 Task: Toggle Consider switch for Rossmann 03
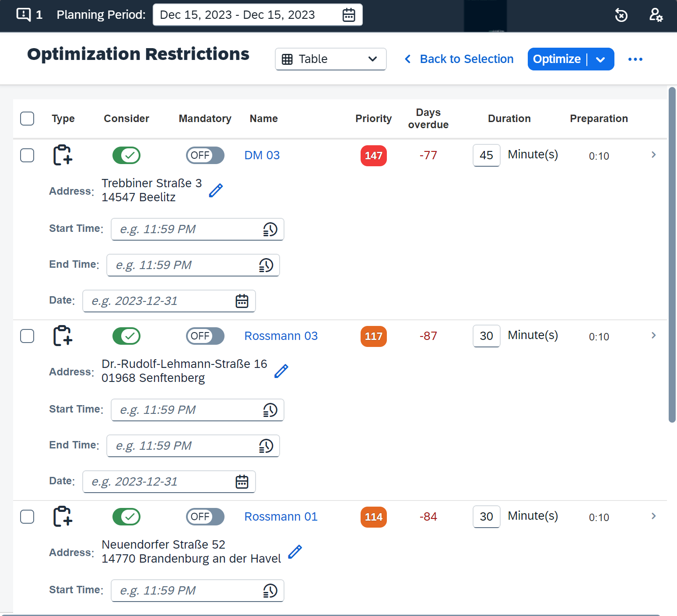[126, 336]
